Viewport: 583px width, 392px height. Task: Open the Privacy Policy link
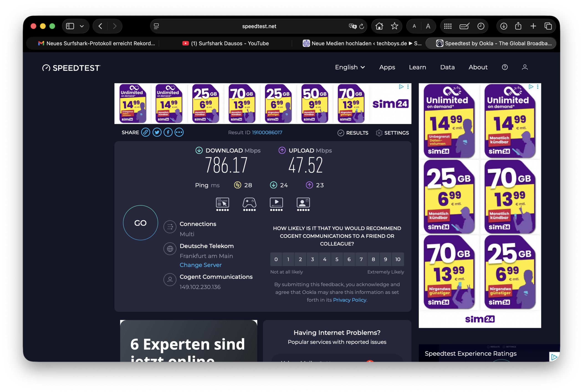click(x=350, y=300)
